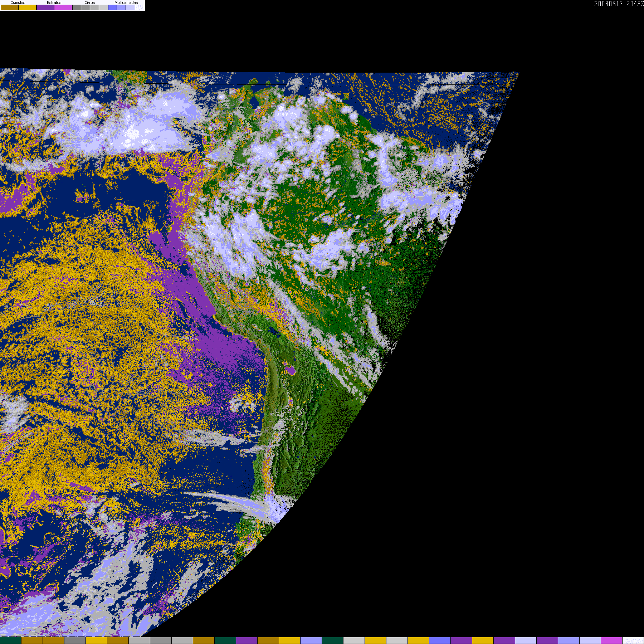Click the dark brown Cúmulos legend swatch
The height and width of the screenshot is (644, 644).
(x=10, y=7)
